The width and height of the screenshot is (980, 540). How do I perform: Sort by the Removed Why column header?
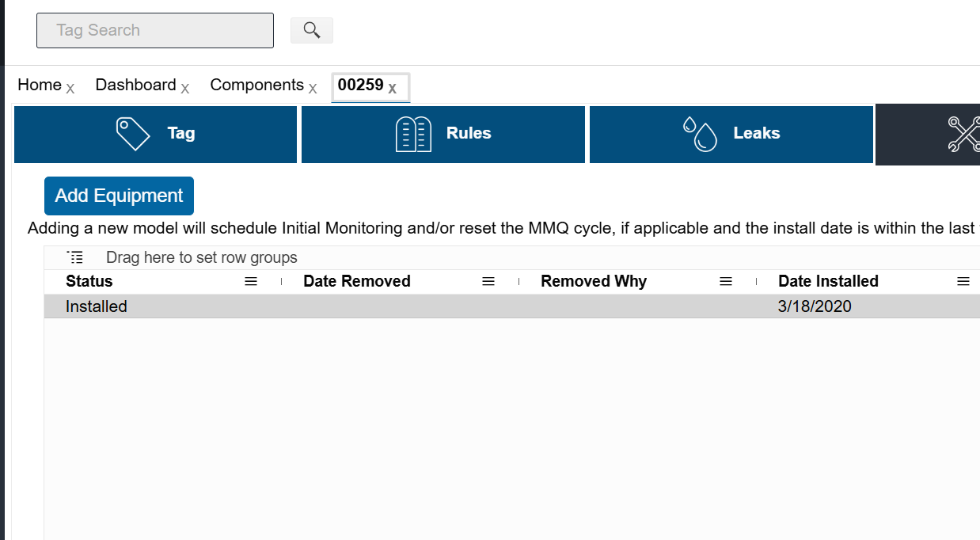pyautogui.click(x=594, y=281)
